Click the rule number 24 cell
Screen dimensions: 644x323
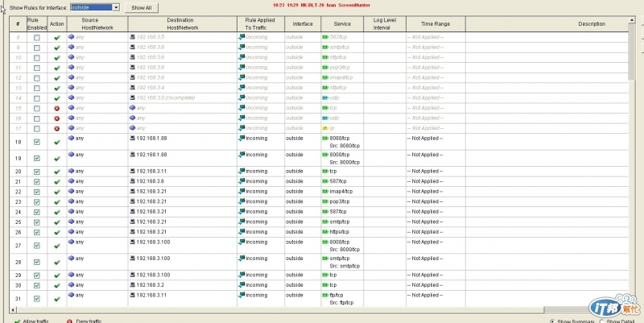[18, 212]
